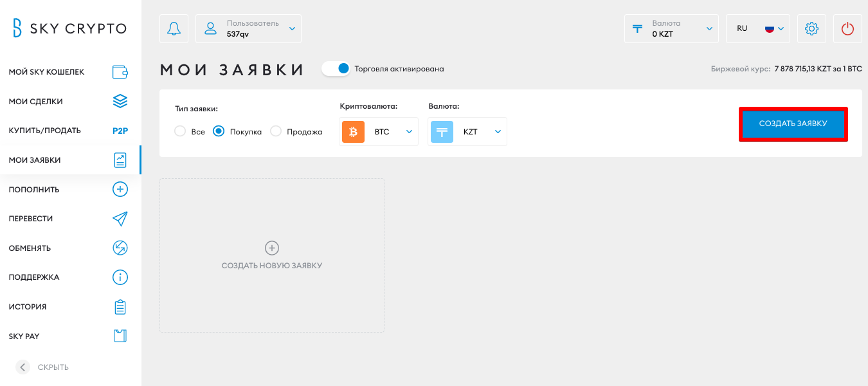
Task: Expand the Пользователь 537qv dropdown
Action: pos(248,28)
